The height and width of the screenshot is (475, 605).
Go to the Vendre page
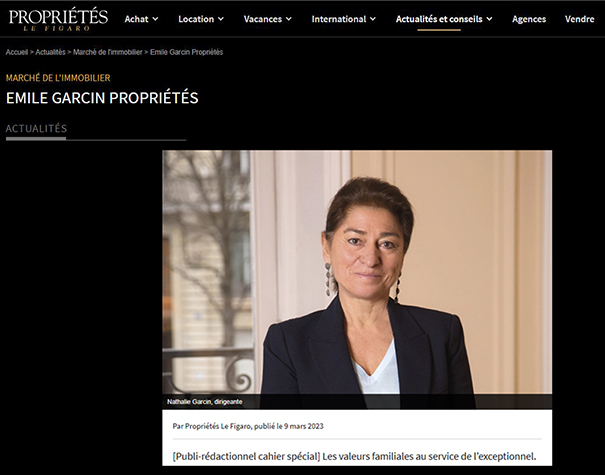[x=580, y=19]
